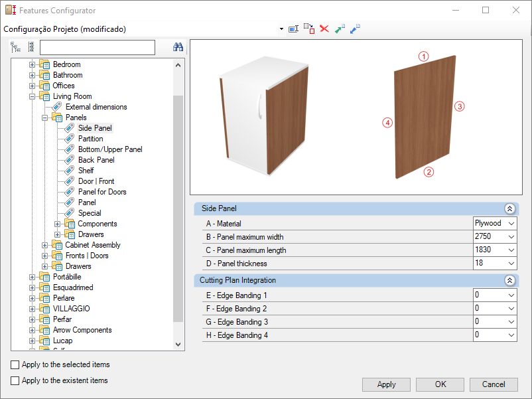Click the Bathroom folder icon
532x399 pixels.
click(44, 75)
